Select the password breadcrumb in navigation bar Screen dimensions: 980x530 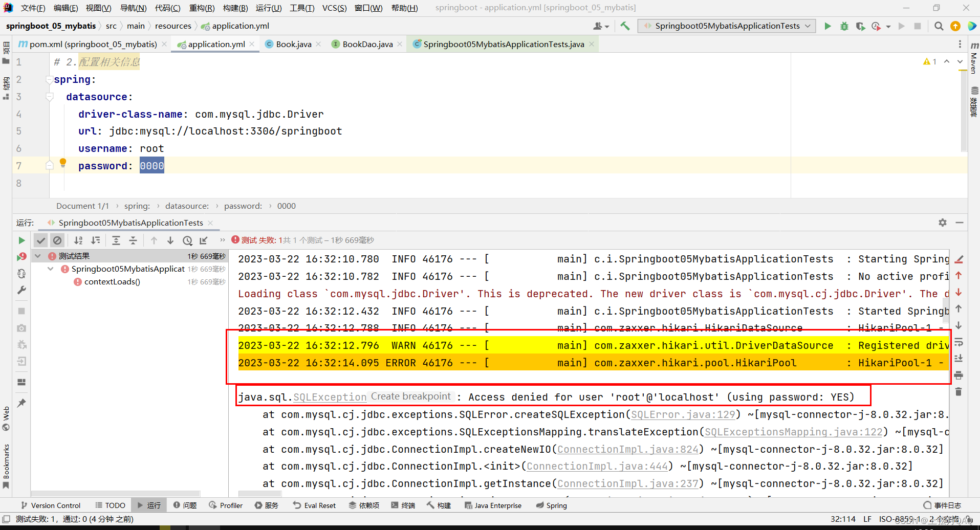pyautogui.click(x=243, y=206)
